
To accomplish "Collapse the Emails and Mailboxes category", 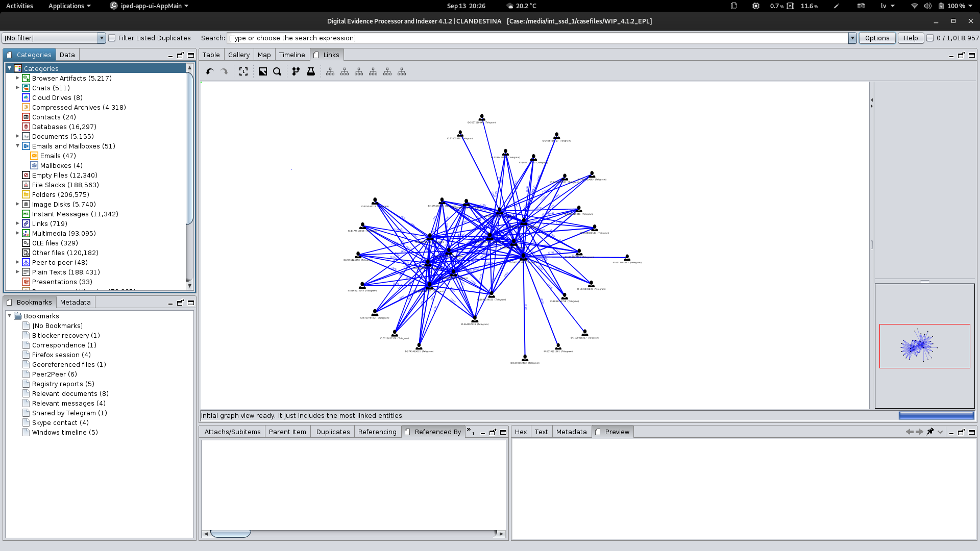I will click(17, 146).
